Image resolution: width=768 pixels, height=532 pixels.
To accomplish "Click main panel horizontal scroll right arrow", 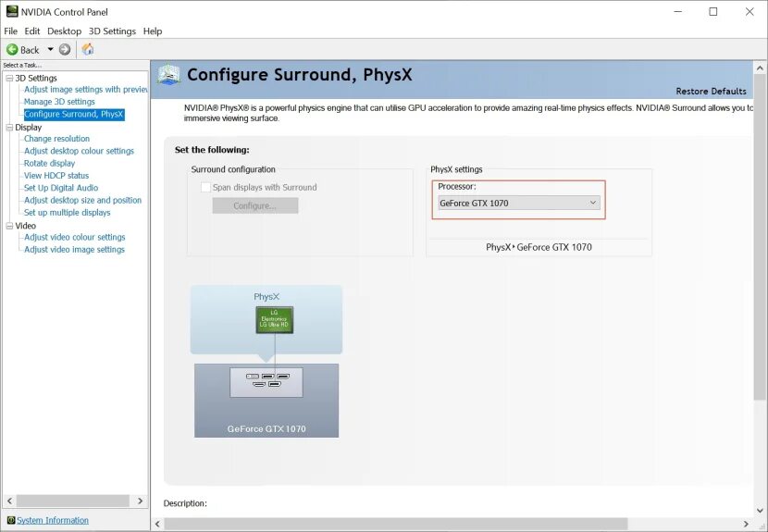I will (x=746, y=524).
